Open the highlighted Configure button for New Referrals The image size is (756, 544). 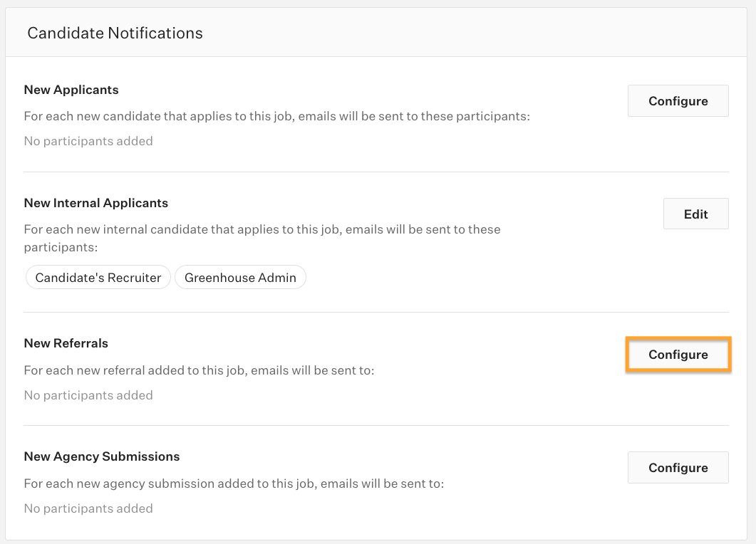pos(678,355)
